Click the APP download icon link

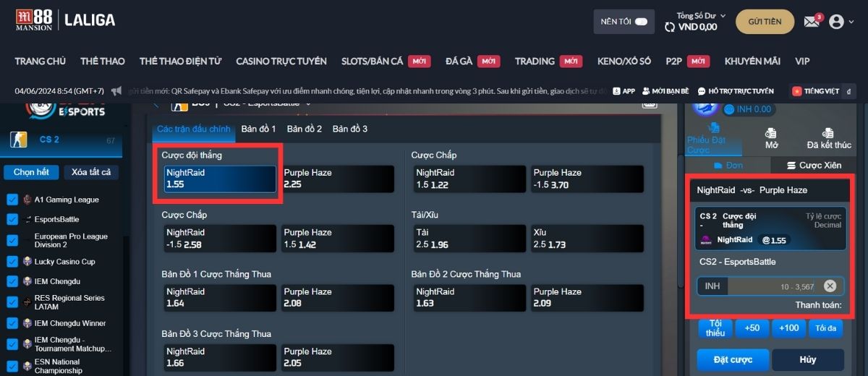[x=624, y=91]
